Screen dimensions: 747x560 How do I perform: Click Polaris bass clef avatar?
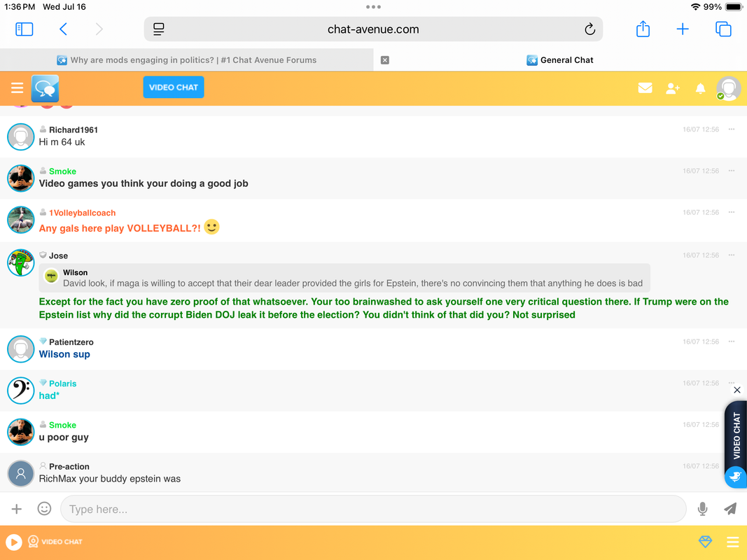pos(21,390)
